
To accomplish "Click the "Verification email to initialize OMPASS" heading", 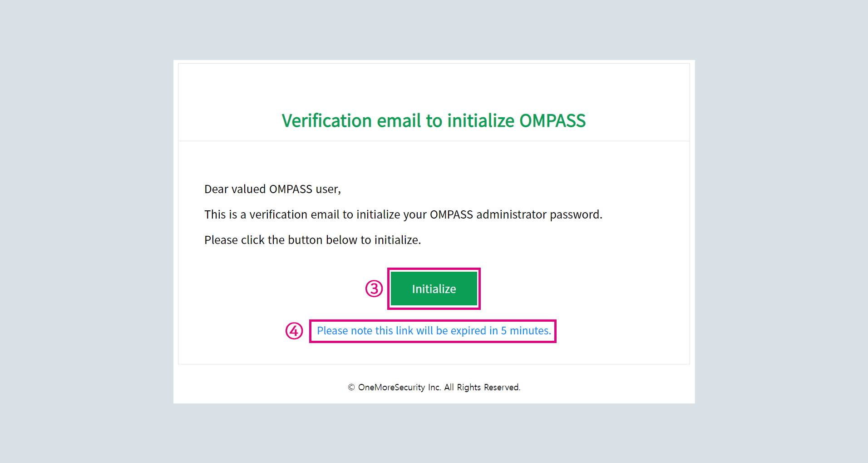I will click(434, 121).
